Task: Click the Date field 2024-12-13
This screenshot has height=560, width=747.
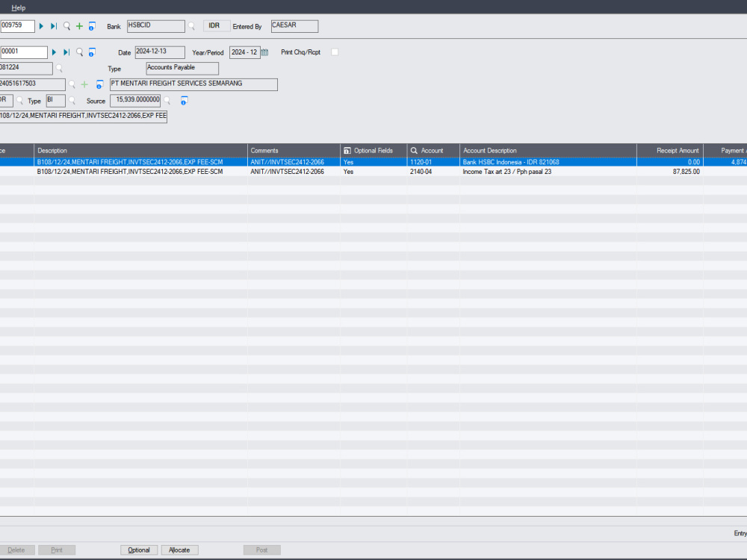Action: click(x=160, y=52)
